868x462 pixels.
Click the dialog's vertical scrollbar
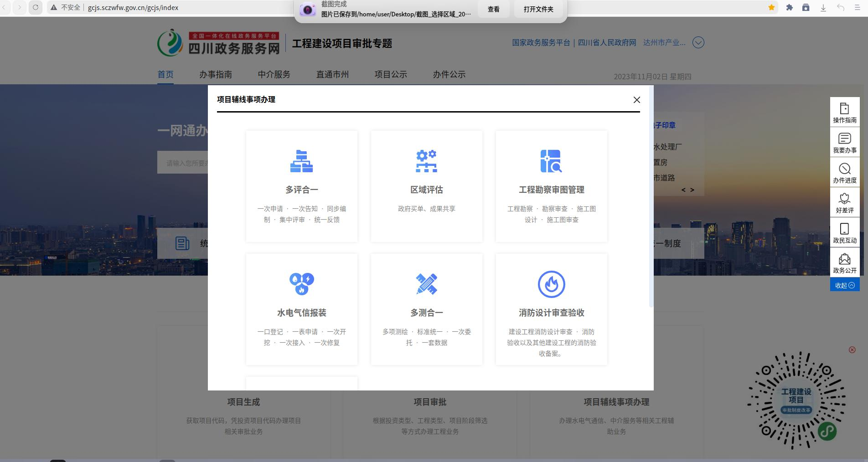tap(651, 196)
